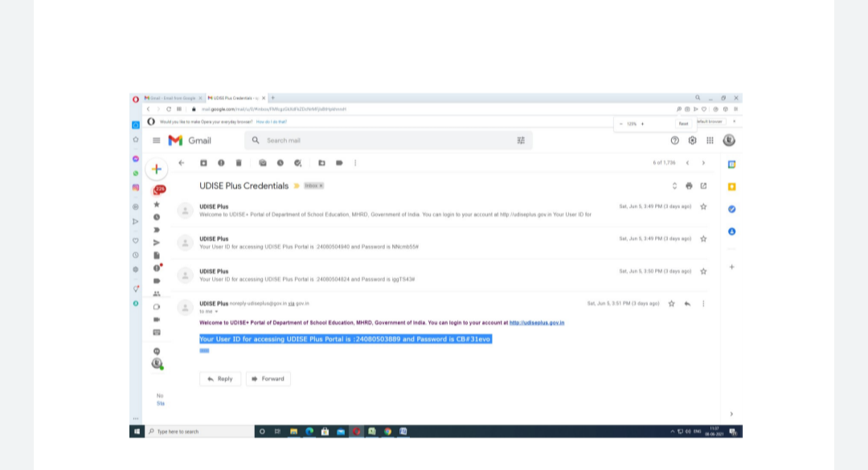Open the Inbox with 226 unread badge
This screenshot has width=868, height=470.
tap(158, 190)
